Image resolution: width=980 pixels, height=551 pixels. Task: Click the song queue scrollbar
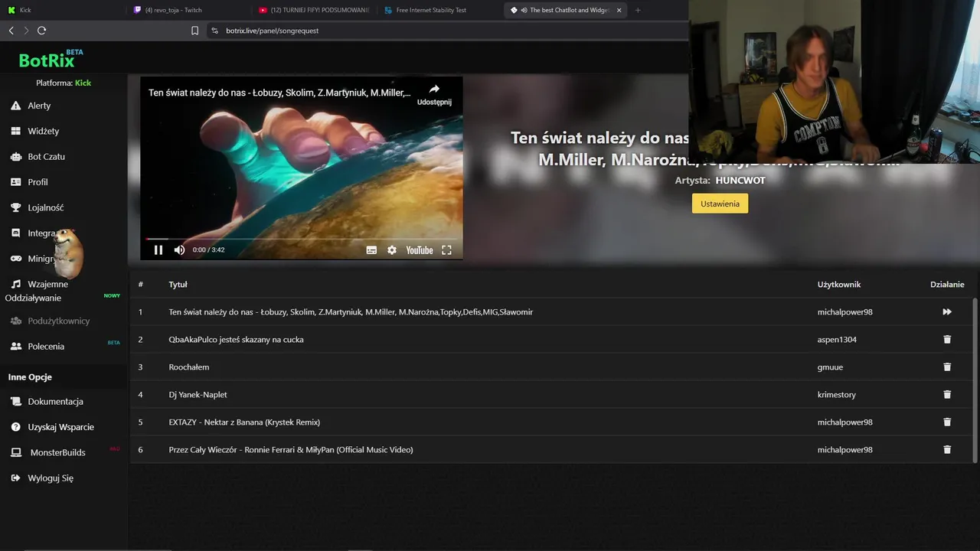975,380
